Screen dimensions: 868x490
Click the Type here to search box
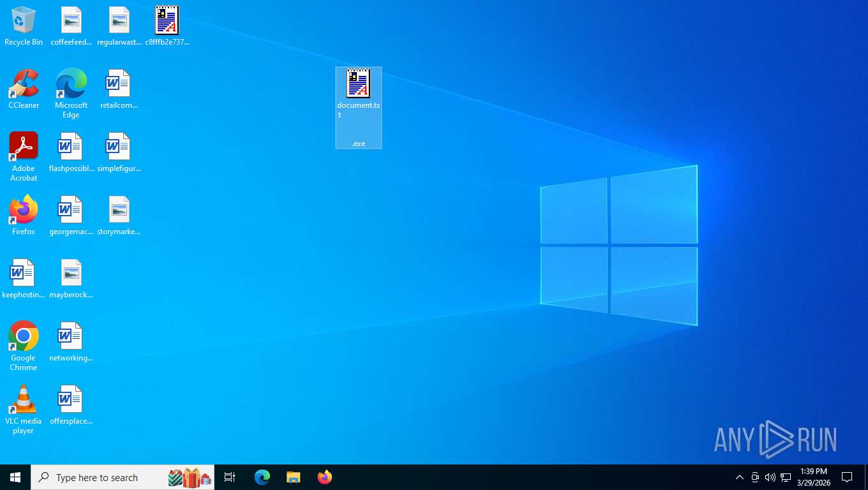click(x=123, y=477)
